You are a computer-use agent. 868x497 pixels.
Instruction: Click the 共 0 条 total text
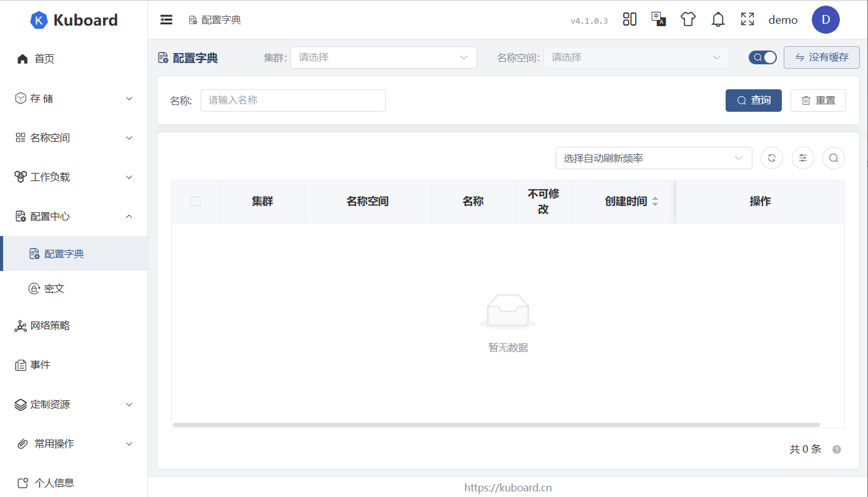coord(806,449)
